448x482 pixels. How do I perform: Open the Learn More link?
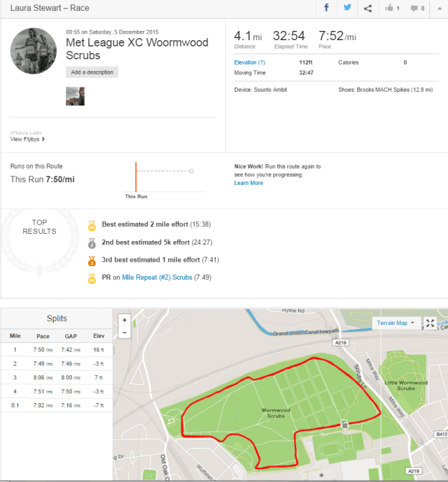pos(249,183)
